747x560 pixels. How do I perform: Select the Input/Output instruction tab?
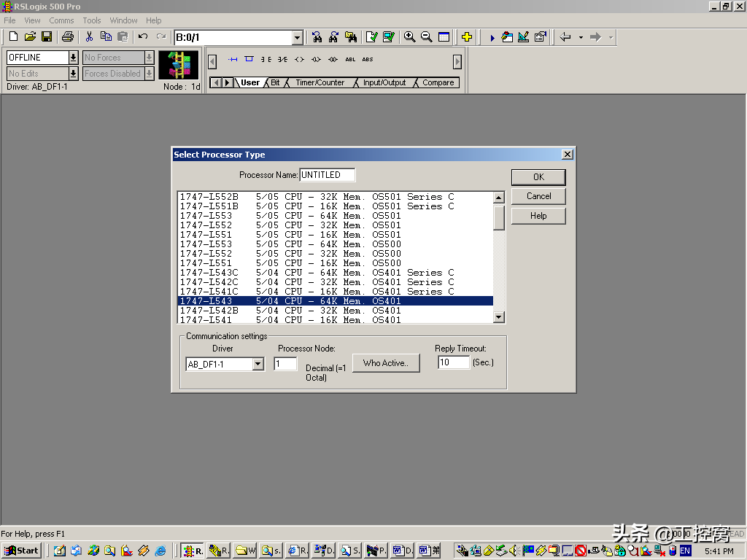[384, 83]
